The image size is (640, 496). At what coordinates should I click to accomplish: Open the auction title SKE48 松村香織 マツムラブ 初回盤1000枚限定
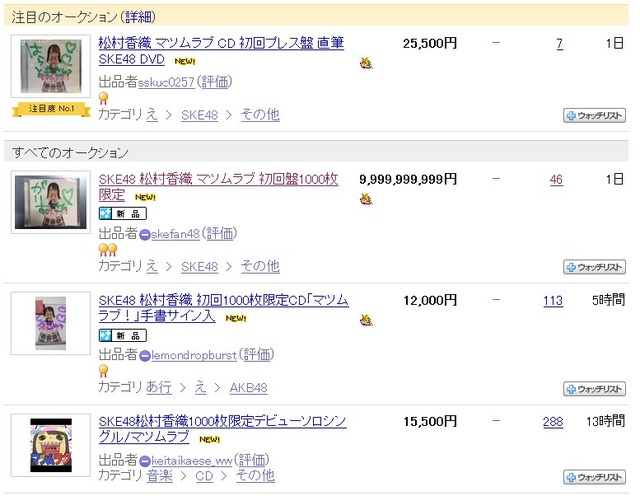click(218, 187)
